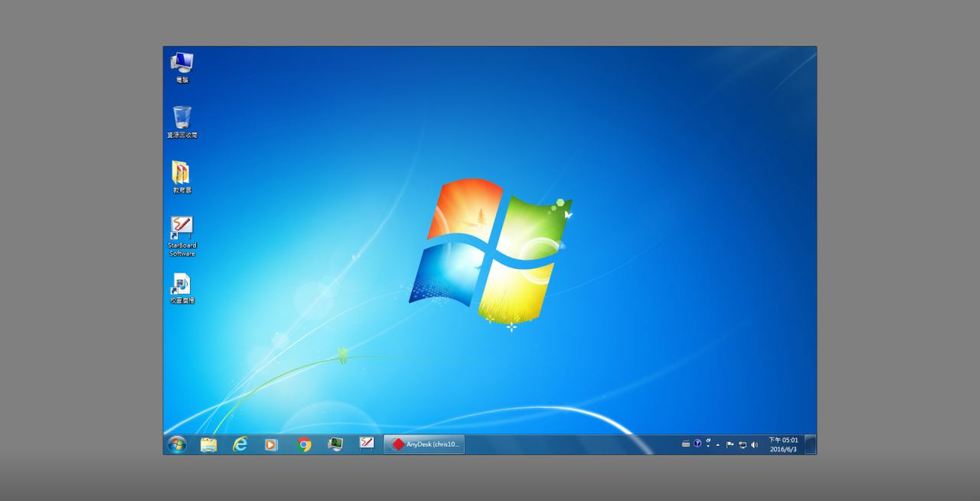This screenshot has width=980, height=501.
Task: Launch Google Chrome from the taskbar
Action: 304,444
